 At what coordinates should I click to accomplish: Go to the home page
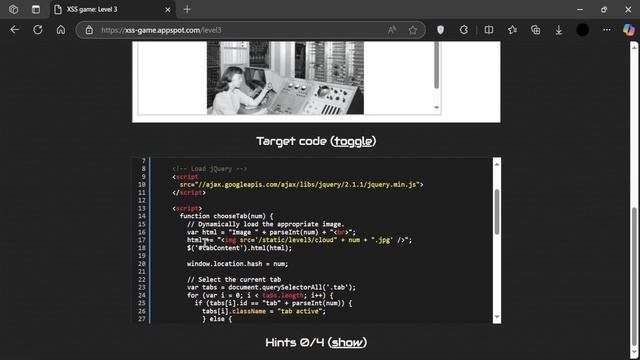click(x=61, y=30)
